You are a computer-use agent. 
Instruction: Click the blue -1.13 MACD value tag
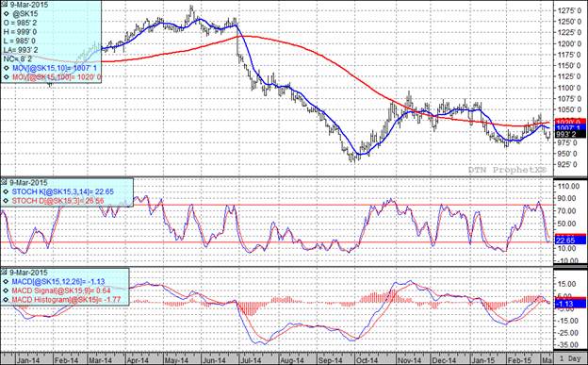point(570,304)
